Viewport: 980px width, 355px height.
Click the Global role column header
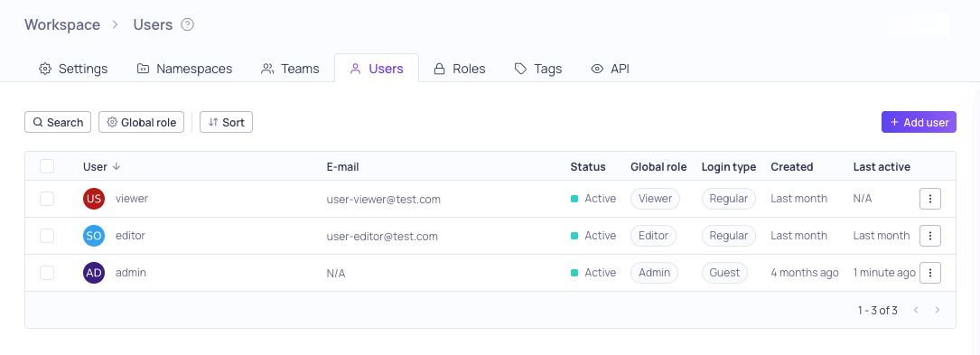658,167
